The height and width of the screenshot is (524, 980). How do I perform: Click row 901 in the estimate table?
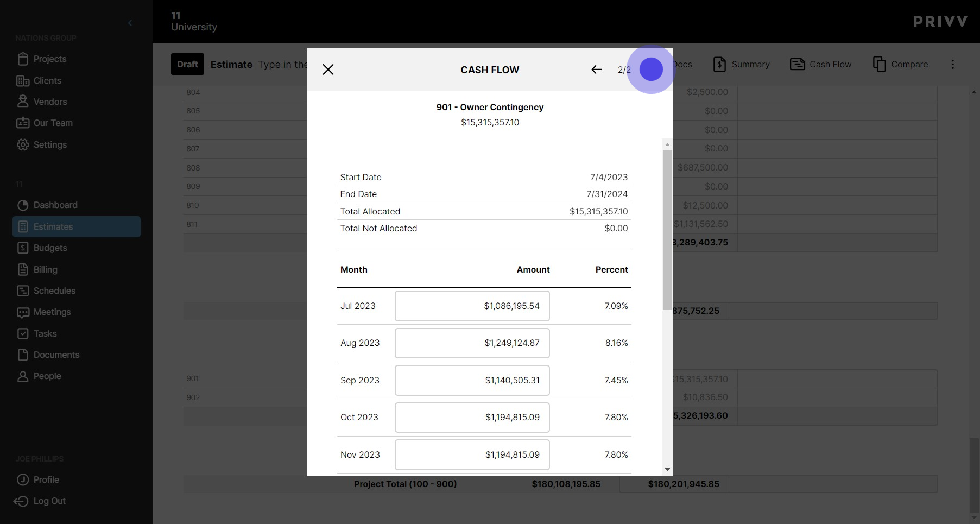(193, 378)
